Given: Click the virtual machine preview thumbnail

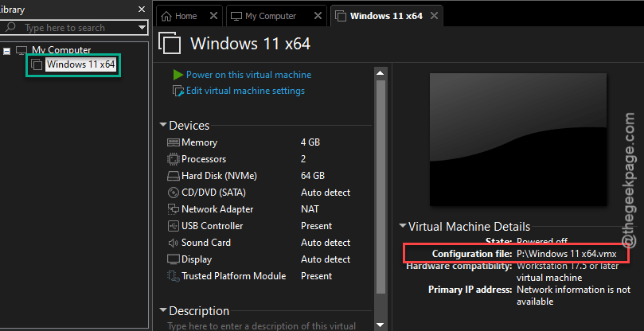Looking at the screenshot, I should click(518, 139).
